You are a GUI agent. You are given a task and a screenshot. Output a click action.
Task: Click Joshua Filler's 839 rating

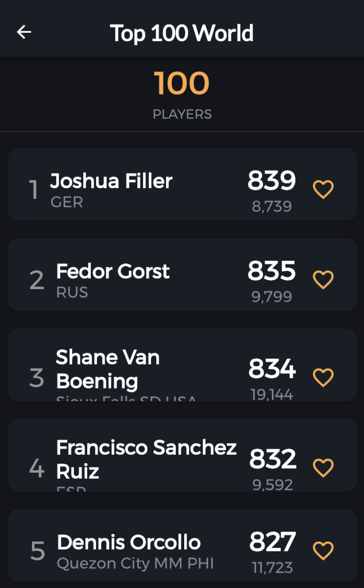[271, 180]
